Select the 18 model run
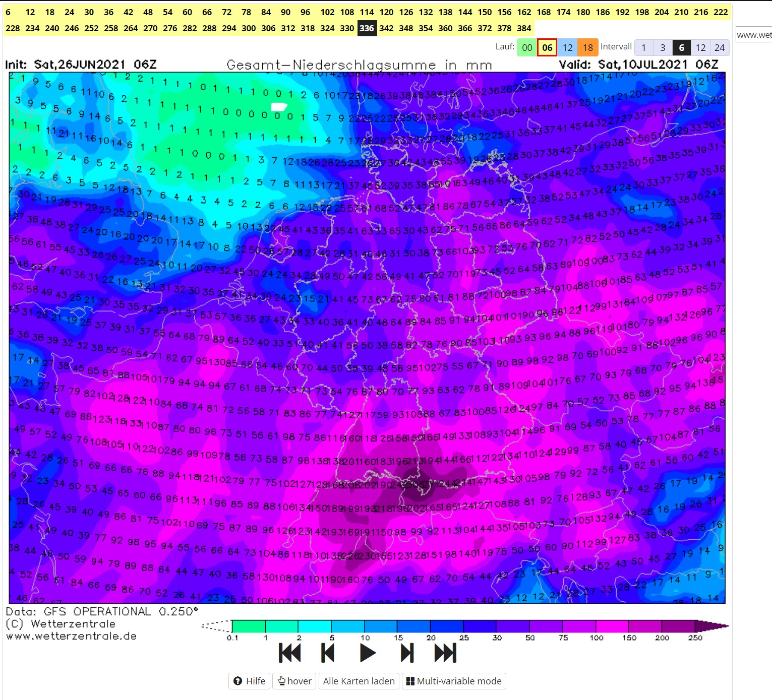This screenshot has width=772, height=700. click(588, 47)
